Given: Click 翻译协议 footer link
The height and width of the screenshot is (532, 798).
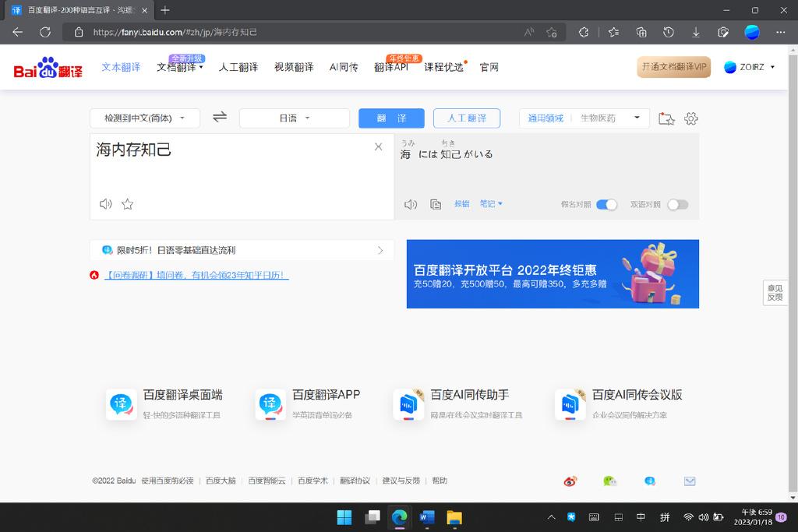Looking at the screenshot, I should coord(355,481).
